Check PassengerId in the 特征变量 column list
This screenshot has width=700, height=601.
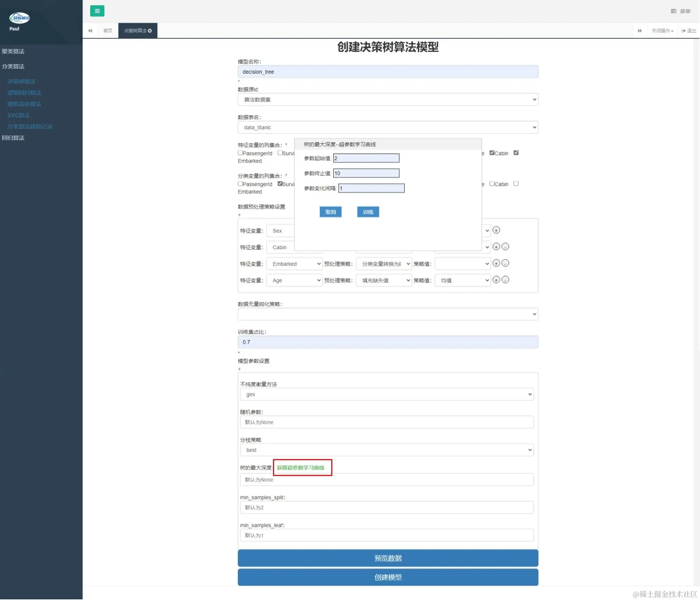click(x=240, y=153)
